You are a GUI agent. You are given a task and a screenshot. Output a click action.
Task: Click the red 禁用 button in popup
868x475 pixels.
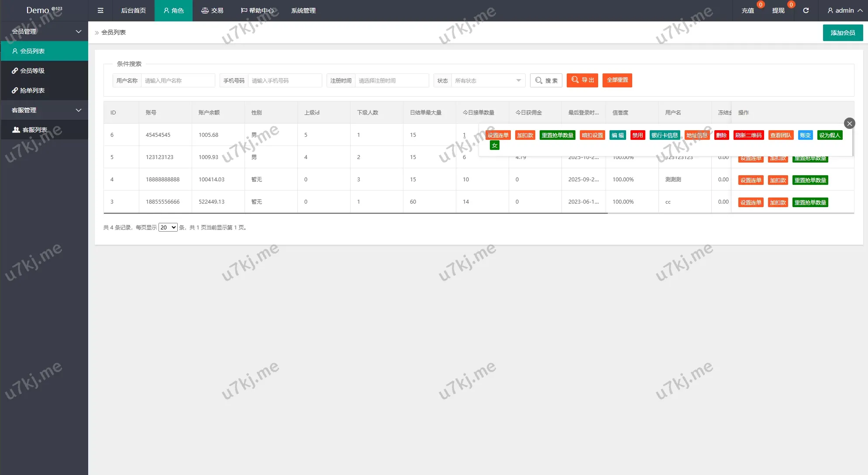coord(637,135)
